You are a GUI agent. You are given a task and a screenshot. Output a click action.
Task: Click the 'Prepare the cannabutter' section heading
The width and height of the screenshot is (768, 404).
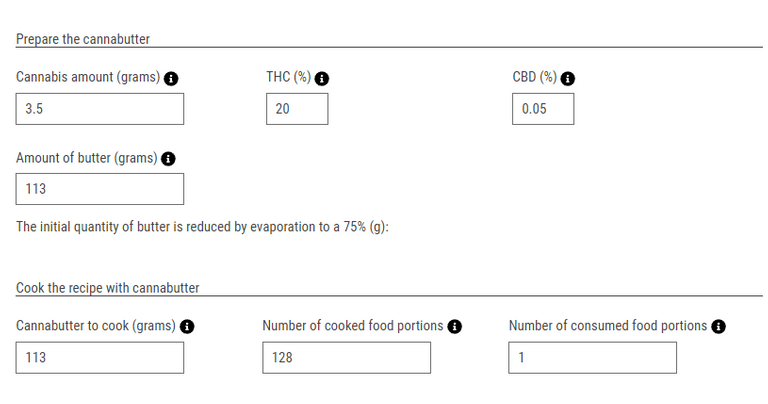pos(83,39)
